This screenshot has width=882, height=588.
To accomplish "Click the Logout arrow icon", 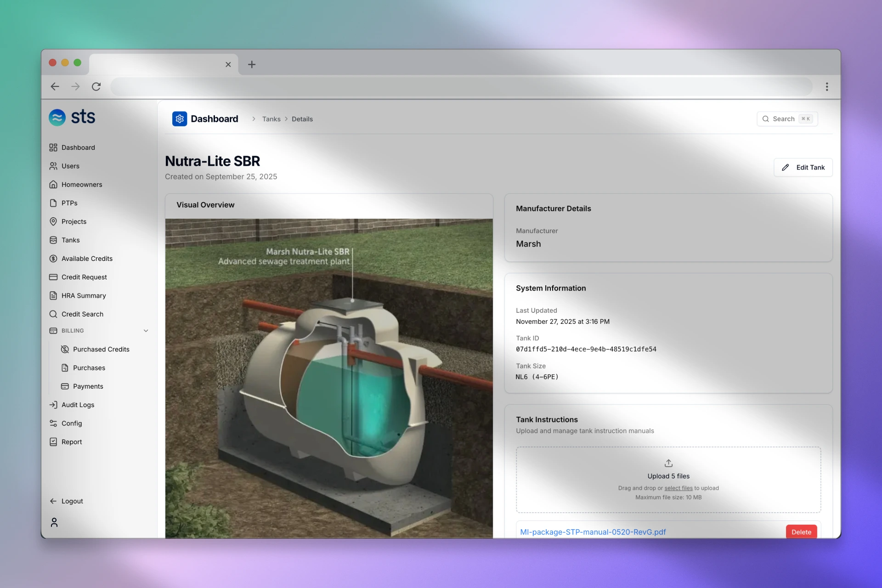I will [x=53, y=501].
